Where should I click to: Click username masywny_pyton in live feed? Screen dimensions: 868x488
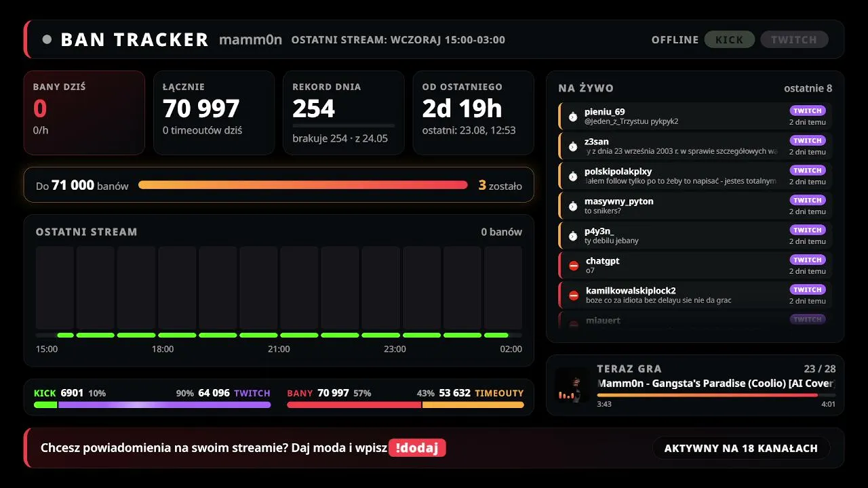[x=619, y=201]
